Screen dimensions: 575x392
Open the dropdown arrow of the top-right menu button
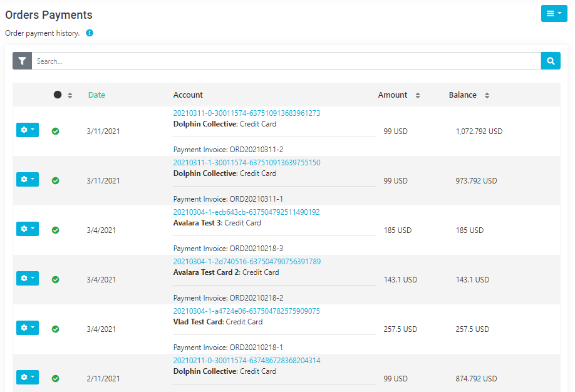pos(560,13)
